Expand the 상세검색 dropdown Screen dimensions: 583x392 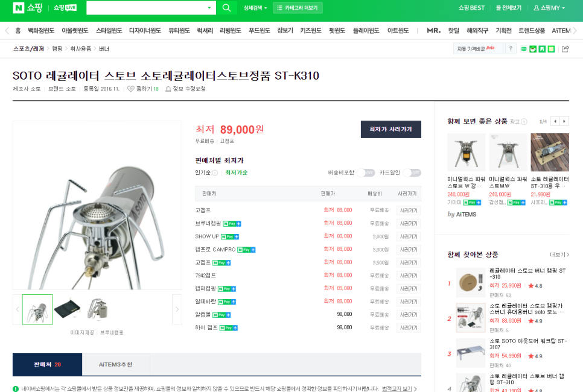tap(255, 8)
